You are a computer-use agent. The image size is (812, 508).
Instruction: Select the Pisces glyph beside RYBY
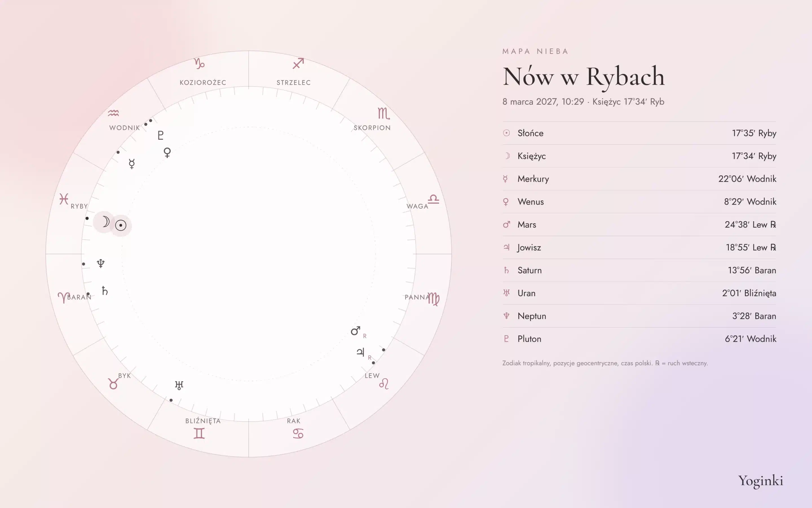tap(64, 199)
